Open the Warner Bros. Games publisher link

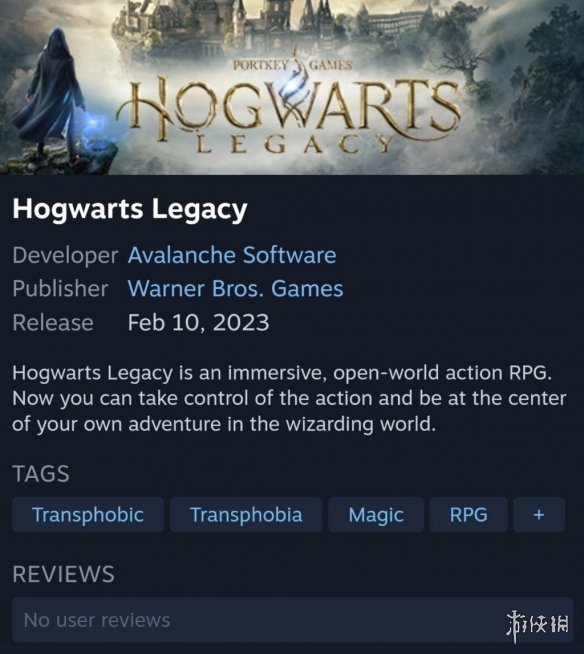click(235, 289)
